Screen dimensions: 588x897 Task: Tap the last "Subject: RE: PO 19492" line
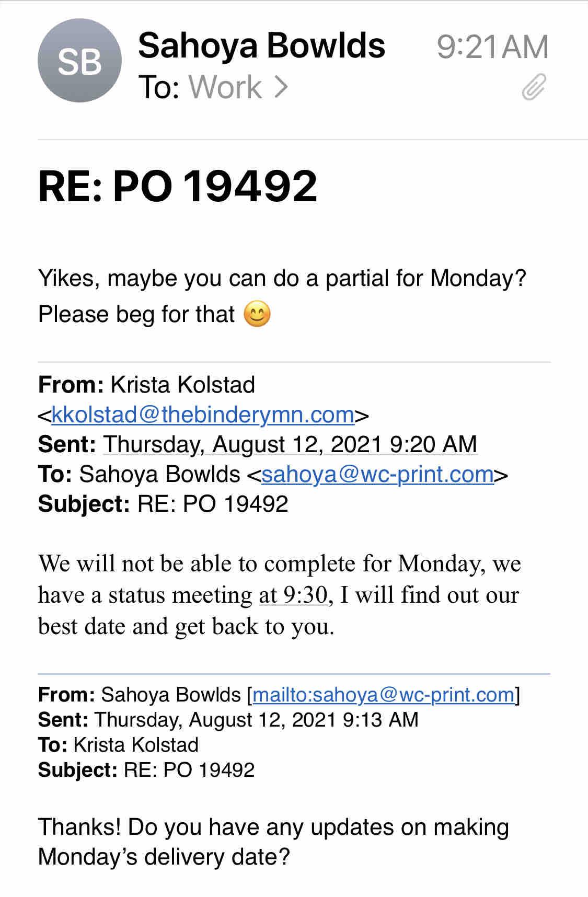(x=146, y=770)
